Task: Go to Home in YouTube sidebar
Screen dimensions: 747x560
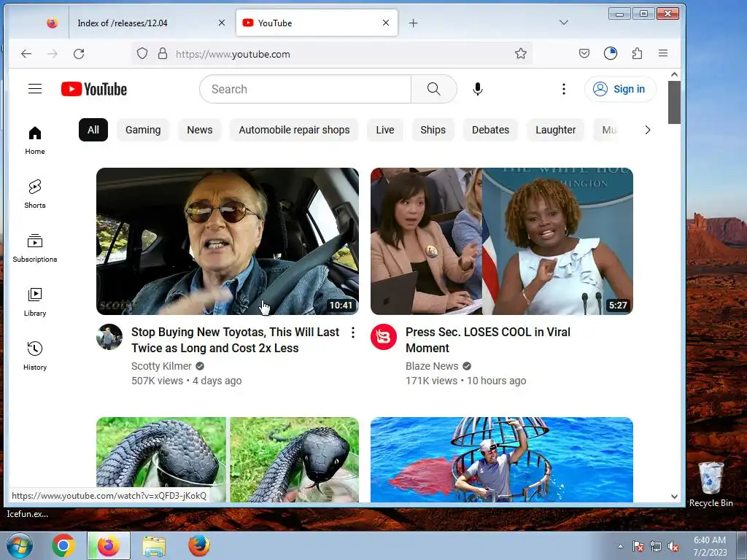Action: (35, 141)
